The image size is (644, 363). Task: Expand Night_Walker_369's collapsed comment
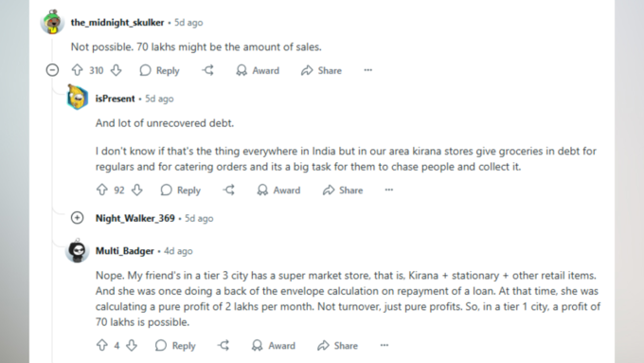78,218
